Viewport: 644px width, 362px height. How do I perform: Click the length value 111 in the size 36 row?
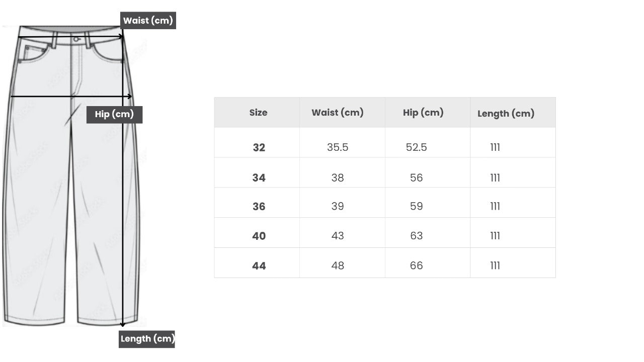pyautogui.click(x=495, y=207)
